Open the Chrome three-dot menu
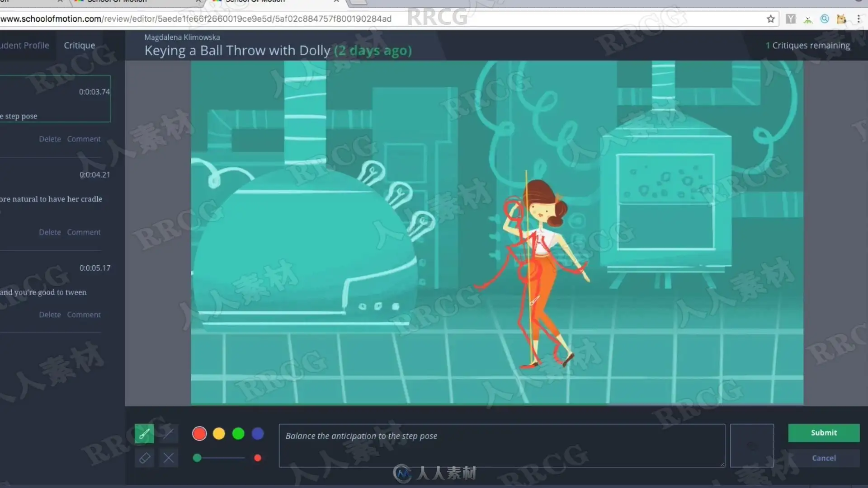The image size is (868, 488). tap(859, 19)
